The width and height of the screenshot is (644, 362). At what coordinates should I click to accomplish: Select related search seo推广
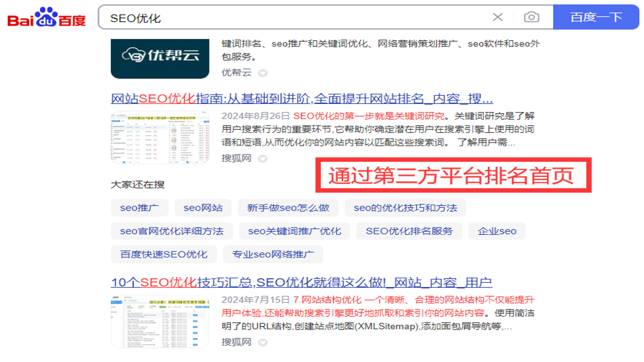pos(139,208)
